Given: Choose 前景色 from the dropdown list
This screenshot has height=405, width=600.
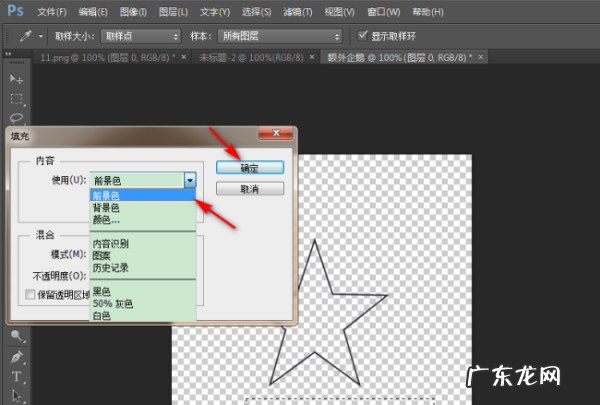Looking at the screenshot, I should point(108,196).
